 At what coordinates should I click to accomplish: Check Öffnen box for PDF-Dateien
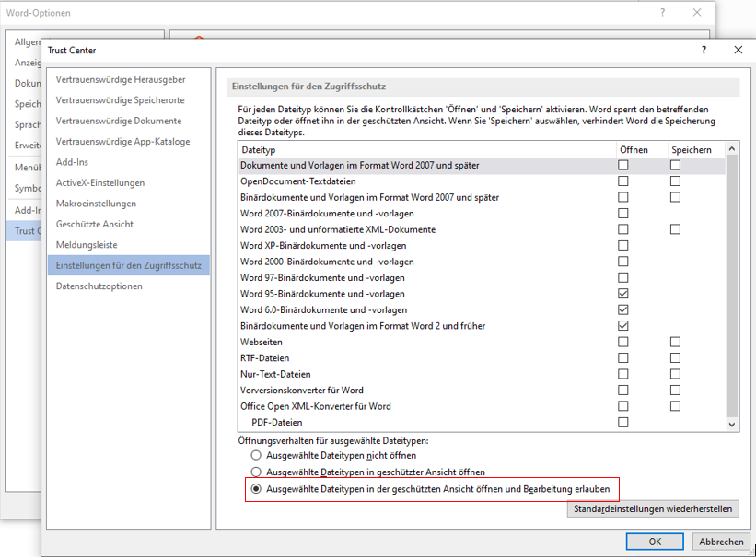tap(623, 423)
